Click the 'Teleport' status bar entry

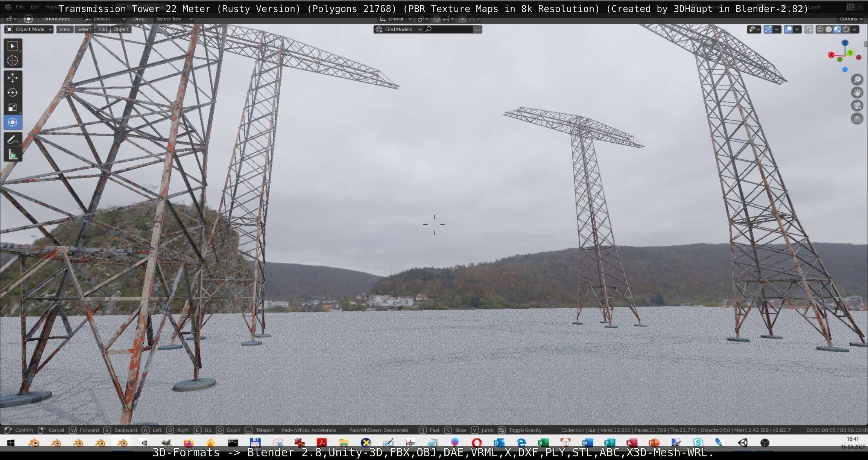click(x=265, y=430)
